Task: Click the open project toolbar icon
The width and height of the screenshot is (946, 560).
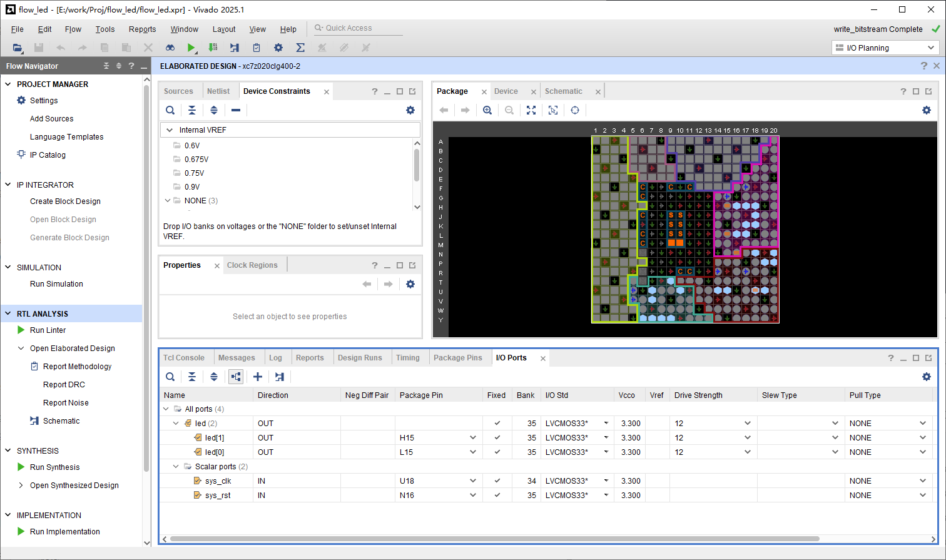Action: pyautogui.click(x=17, y=48)
